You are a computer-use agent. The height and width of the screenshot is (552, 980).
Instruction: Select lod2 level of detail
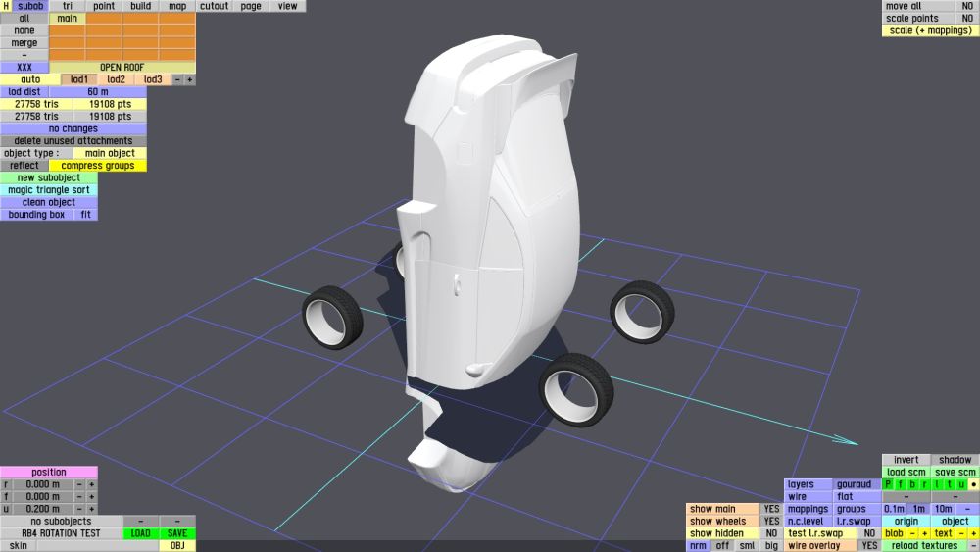tap(117, 79)
